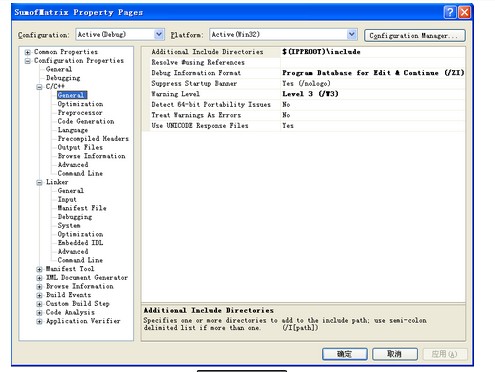This screenshot has height=372, width=495.
Task: Select Output Files under C/C++
Action: 80,147
